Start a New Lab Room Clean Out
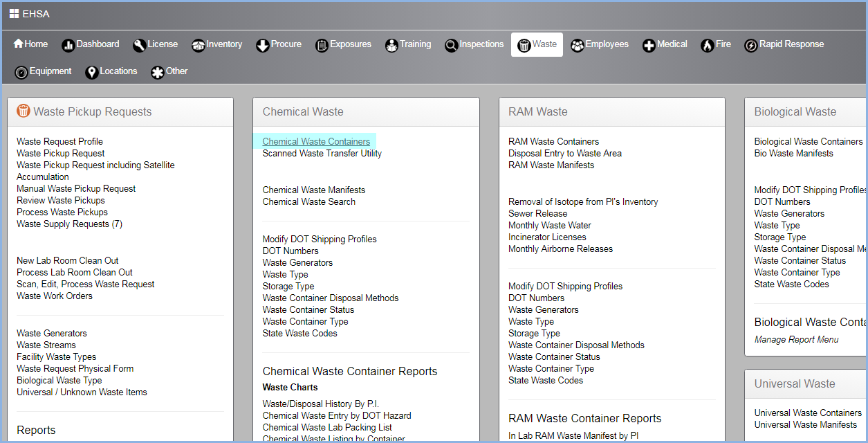This screenshot has height=443, width=868. tap(68, 261)
